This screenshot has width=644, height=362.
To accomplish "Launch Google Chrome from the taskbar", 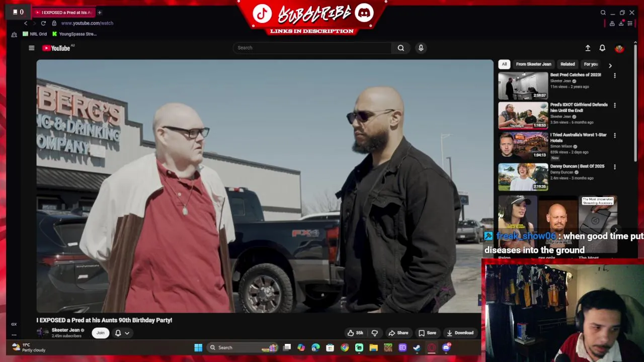I will click(x=345, y=347).
